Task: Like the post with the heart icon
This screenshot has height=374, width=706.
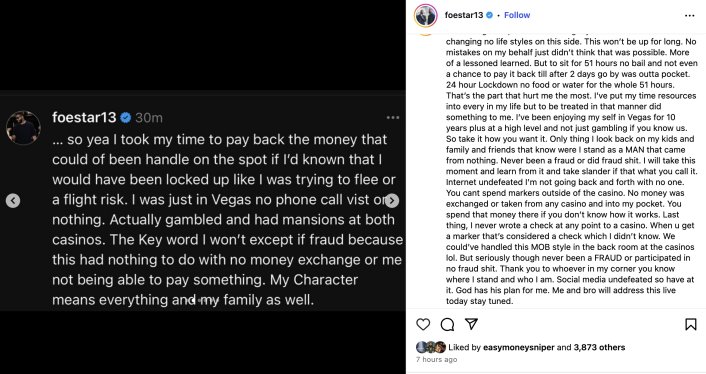Action: (x=423, y=324)
